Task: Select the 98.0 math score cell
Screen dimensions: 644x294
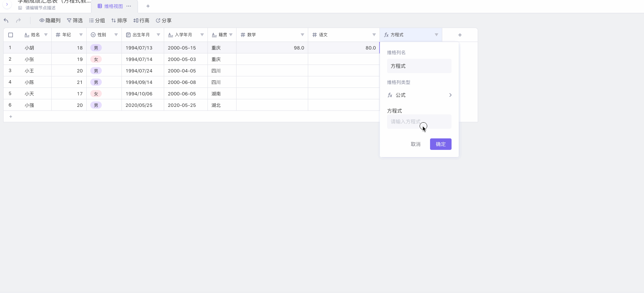Action: coord(272,48)
